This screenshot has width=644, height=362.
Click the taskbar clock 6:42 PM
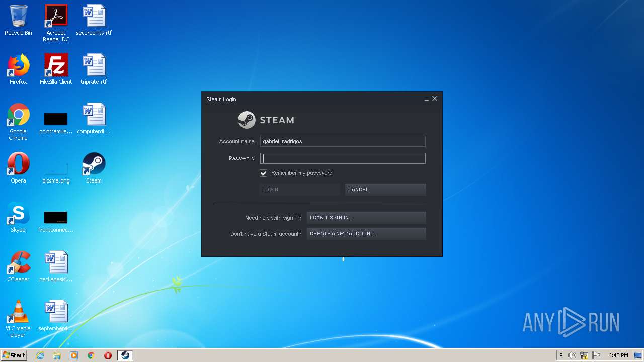618,355
